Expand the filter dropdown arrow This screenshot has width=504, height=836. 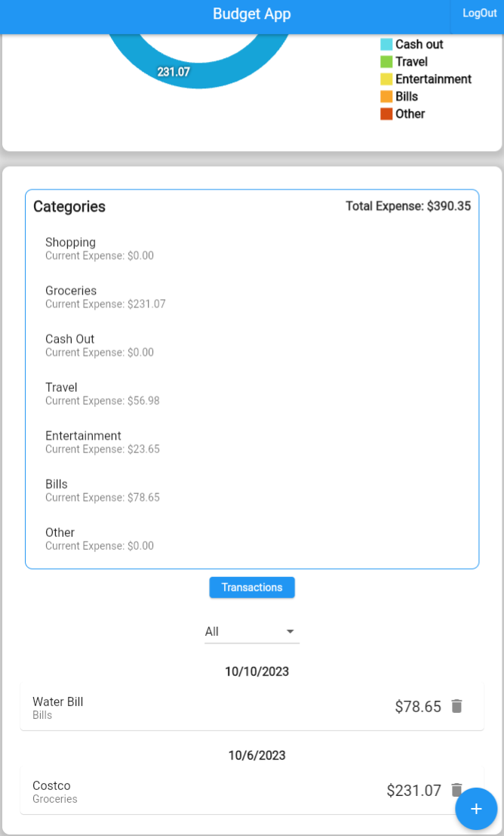click(290, 631)
